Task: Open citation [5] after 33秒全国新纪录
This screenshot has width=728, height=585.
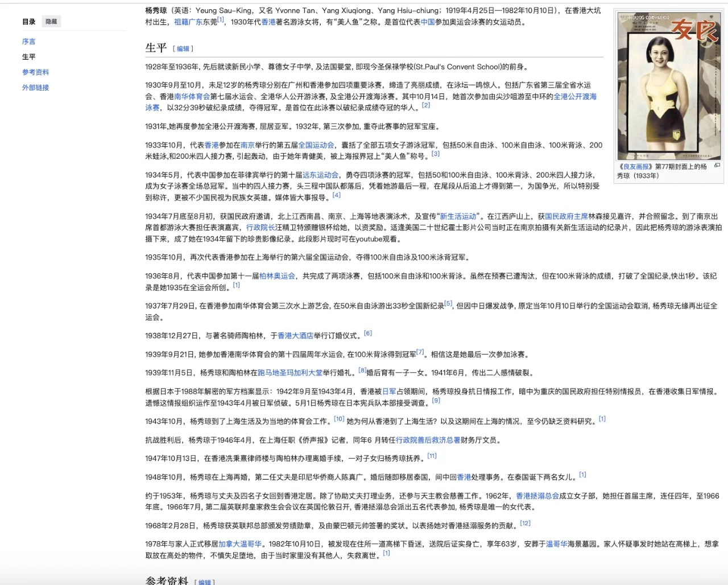Action: 448,303
